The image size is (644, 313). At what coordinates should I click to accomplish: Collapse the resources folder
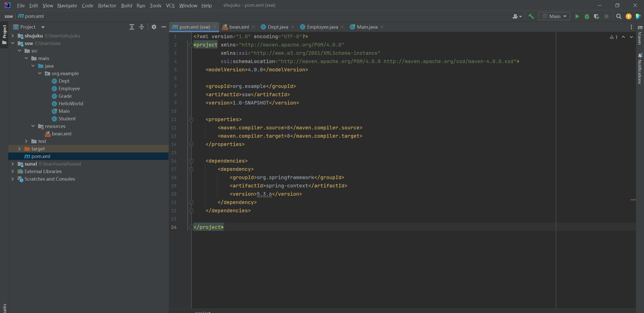coord(33,126)
